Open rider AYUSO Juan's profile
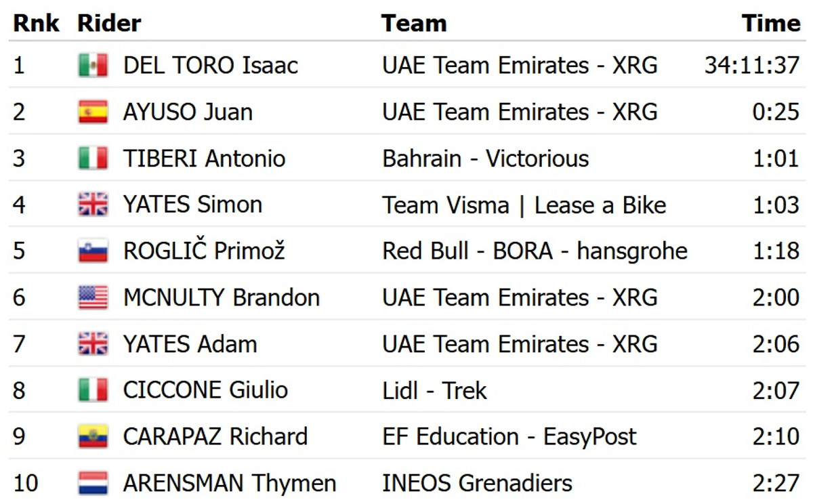 pos(188,112)
